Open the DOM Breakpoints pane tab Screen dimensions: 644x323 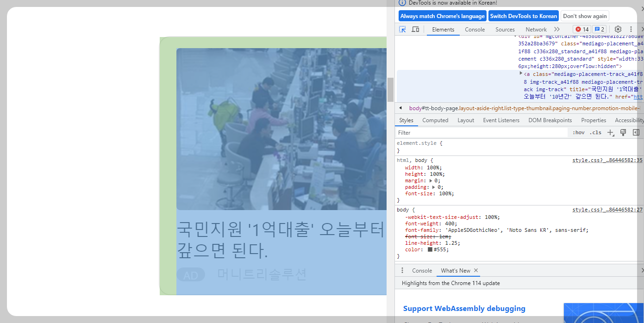coord(550,120)
